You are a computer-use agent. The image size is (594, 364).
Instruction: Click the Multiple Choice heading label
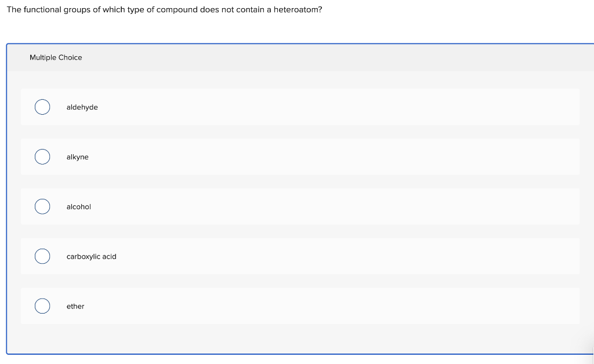[x=56, y=57]
